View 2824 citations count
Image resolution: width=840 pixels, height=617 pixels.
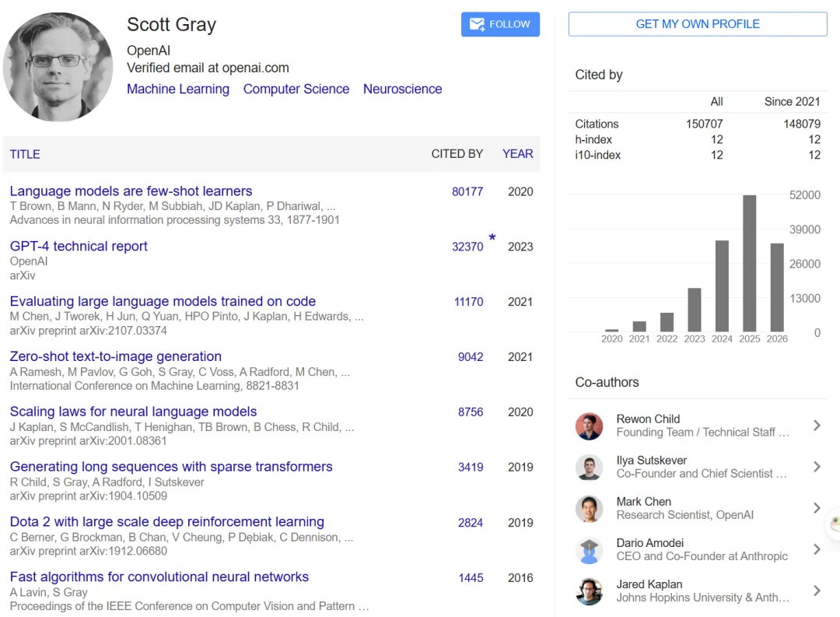click(x=471, y=523)
